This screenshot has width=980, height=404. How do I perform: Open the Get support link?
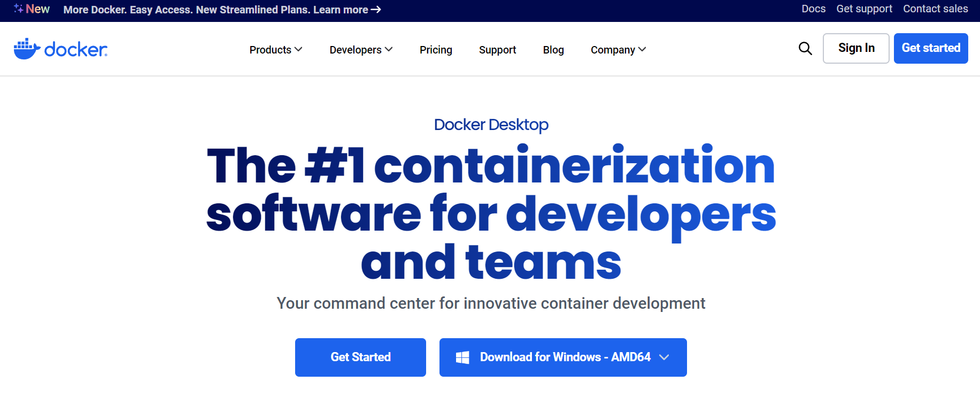[864, 9]
